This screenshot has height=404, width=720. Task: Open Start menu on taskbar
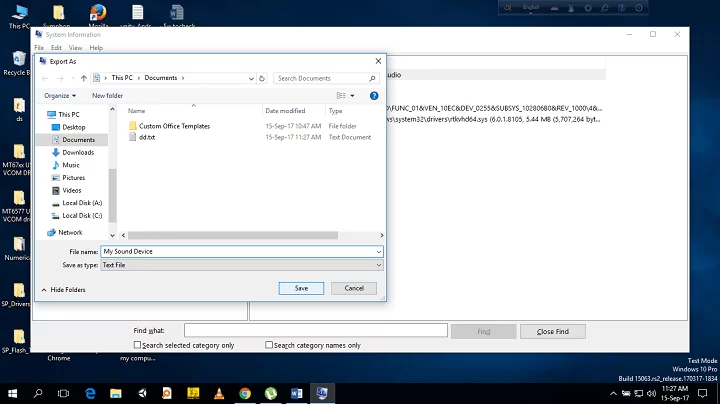click(12, 393)
